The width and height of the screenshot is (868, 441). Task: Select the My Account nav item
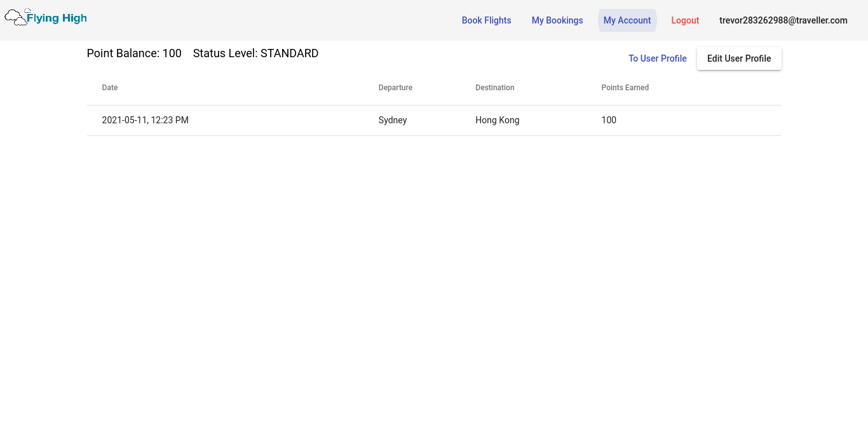click(x=627, y=20)
